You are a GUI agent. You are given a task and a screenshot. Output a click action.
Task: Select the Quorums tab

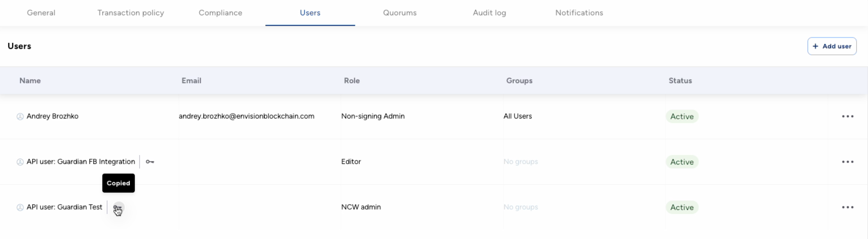click(x=400, y=13)
